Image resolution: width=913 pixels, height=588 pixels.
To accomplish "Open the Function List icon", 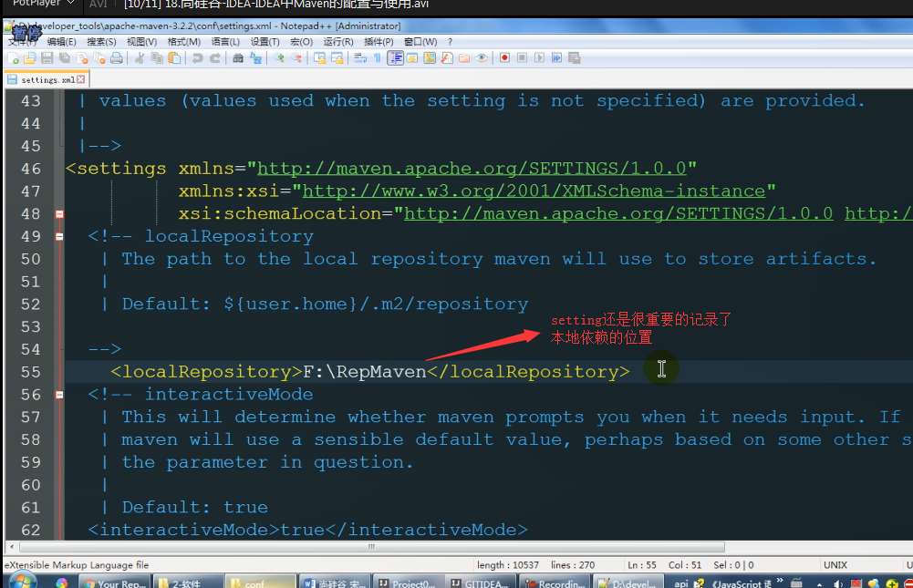I will (x=447, y=58).
